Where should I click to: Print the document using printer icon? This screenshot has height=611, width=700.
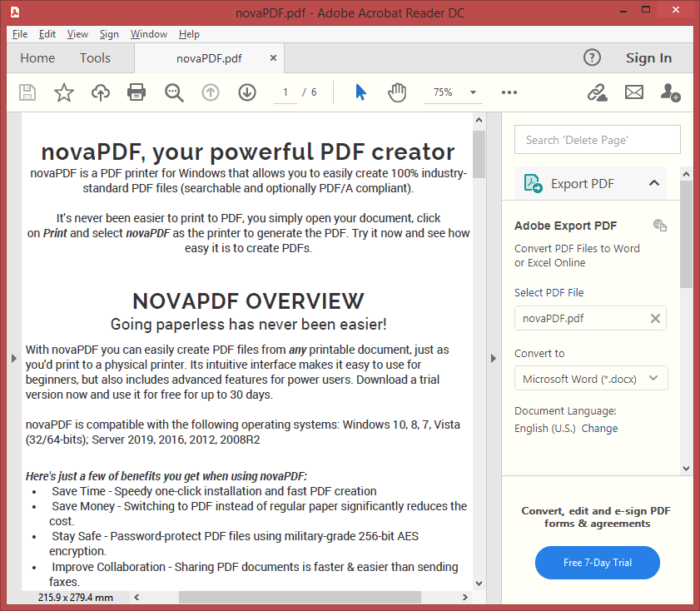[x=137, y=92]
